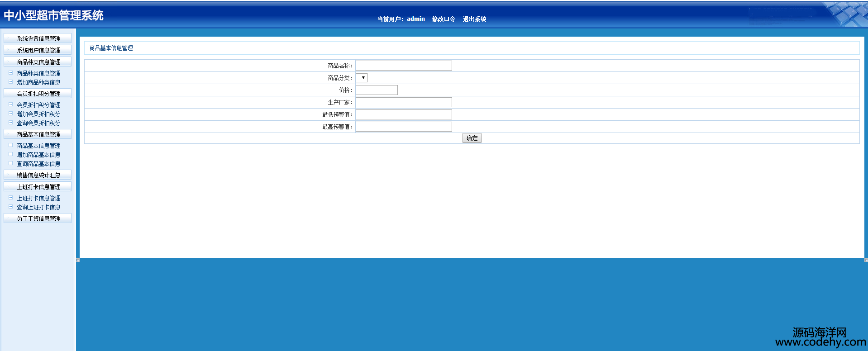Image resolution: width=868 pixels, height=351 pixels.
Task: Click the 最低预警值 input field
Action: point(404,114)
